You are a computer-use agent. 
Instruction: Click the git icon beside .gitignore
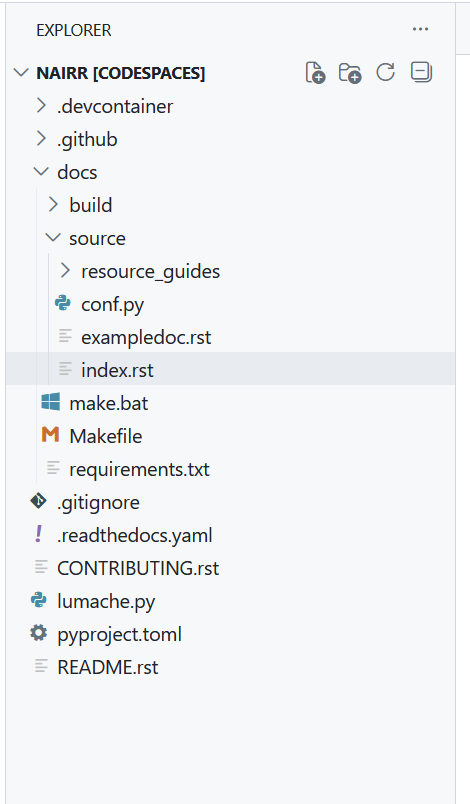38,501
